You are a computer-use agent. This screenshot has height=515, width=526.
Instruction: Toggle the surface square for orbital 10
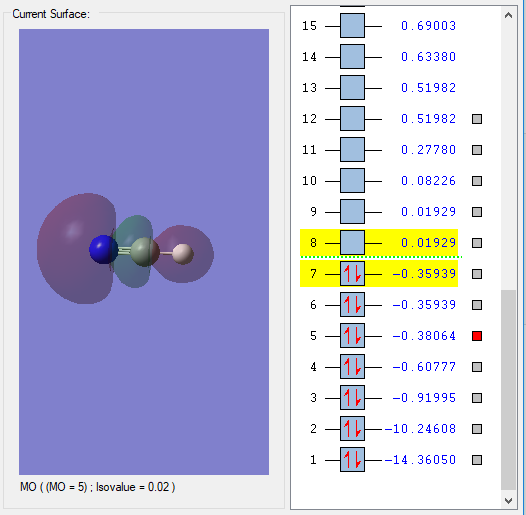click(477, 181)
